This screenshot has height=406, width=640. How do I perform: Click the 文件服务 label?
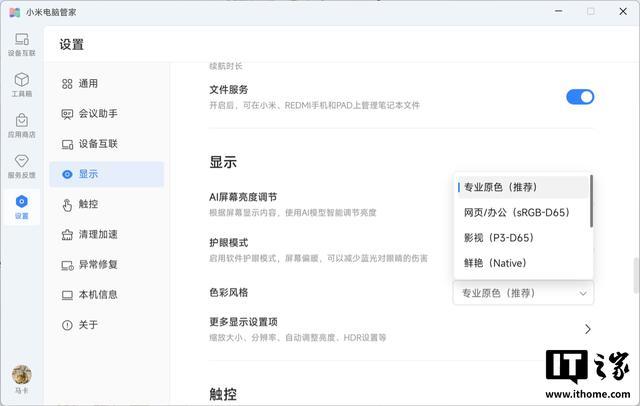click(x=229, y=90)
